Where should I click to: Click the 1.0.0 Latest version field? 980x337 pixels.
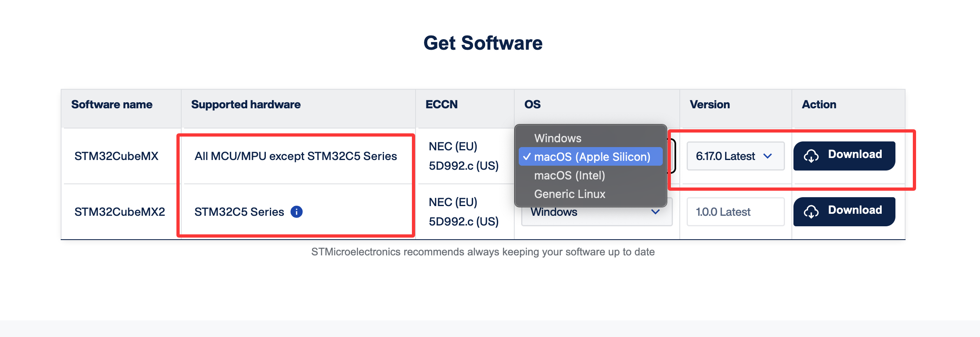tap(735, 212)
